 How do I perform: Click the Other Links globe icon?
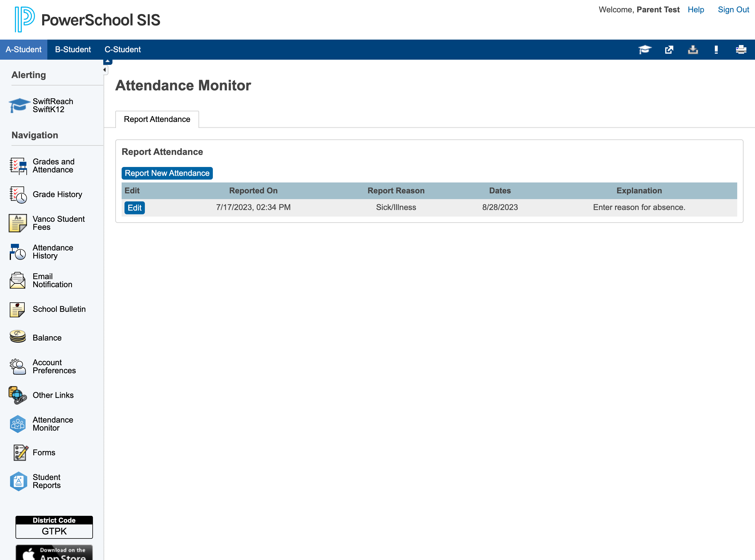tap(17, 395)
